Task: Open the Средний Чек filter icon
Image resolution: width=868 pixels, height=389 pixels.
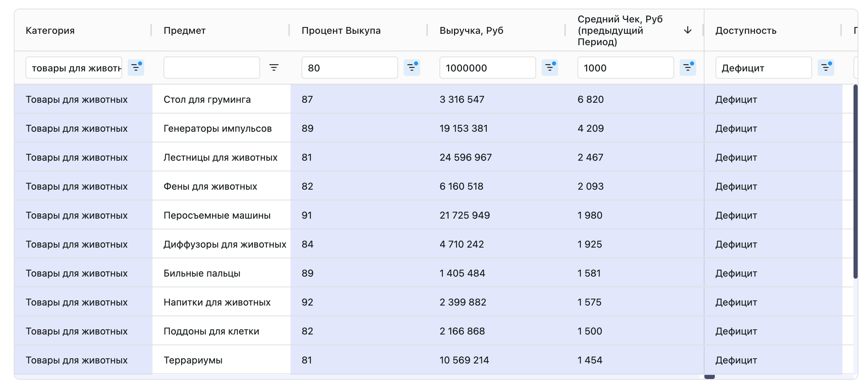Action: tap(688, 68)
